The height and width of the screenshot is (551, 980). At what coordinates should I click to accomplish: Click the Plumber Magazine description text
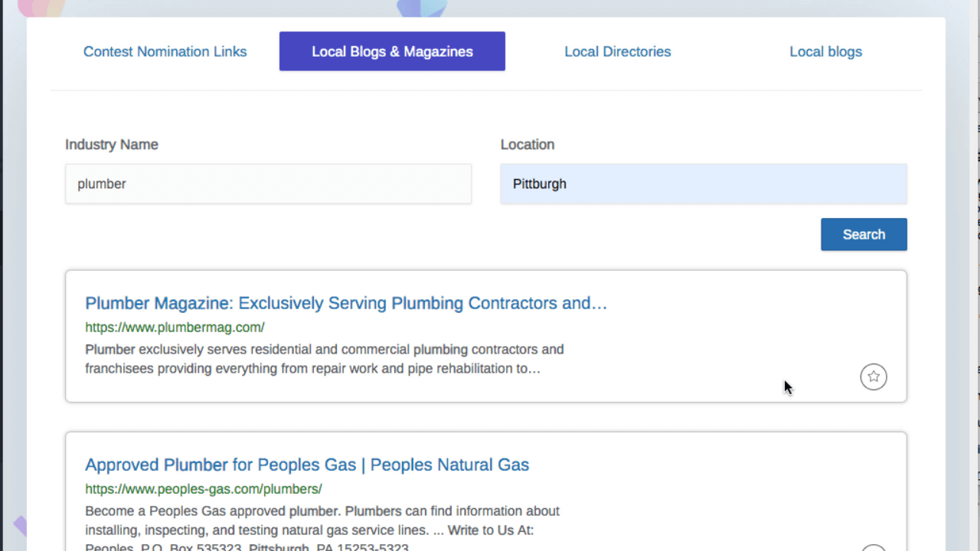(x=325, y=359)
